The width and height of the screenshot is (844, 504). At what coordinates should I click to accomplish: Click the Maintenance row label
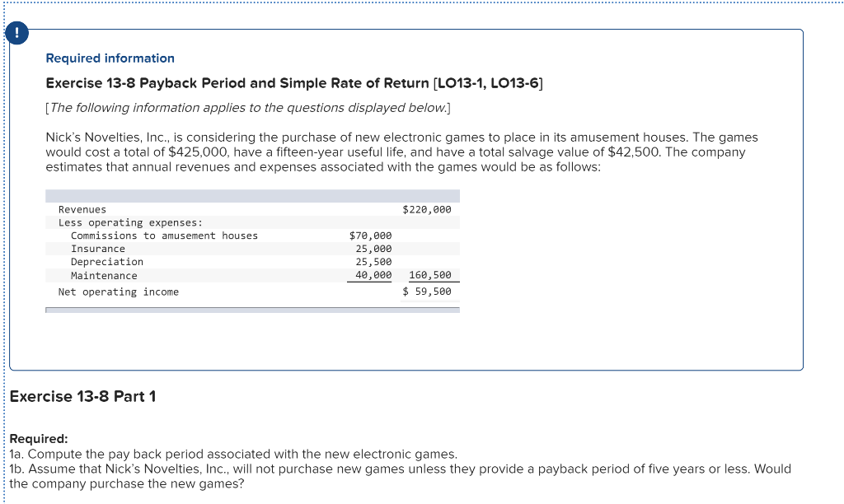[x=104, y=275]
